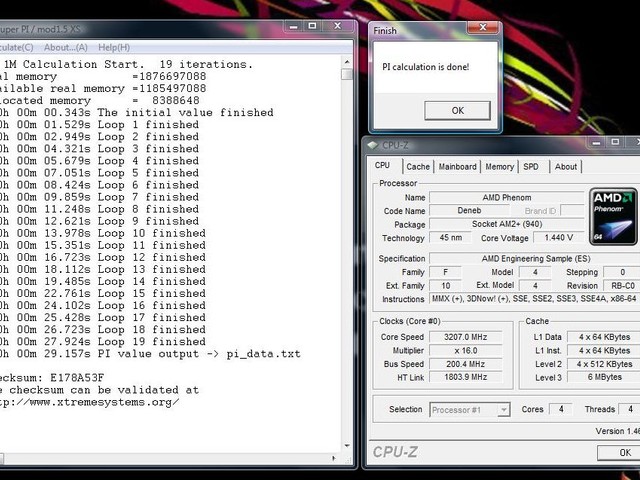This screenshot has height=480, width=640.
Task: Click the Loop 1 finished line
Action: pos(99,124)
